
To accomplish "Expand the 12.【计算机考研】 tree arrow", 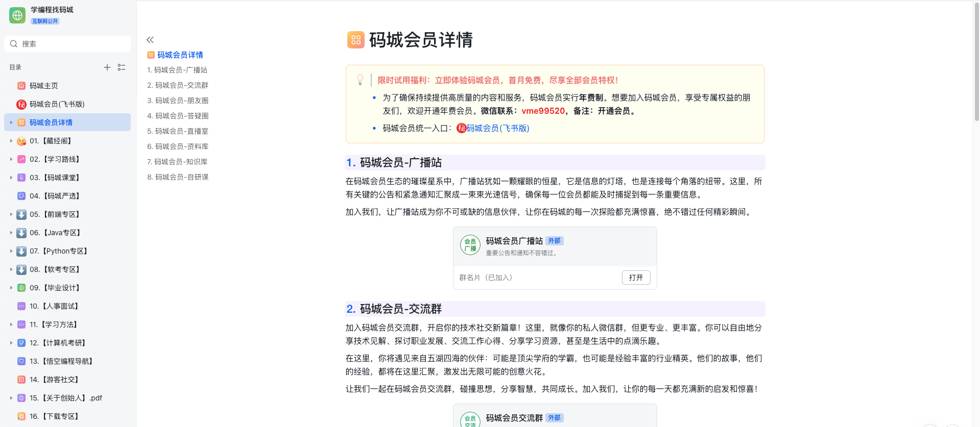I will (11, 343).
